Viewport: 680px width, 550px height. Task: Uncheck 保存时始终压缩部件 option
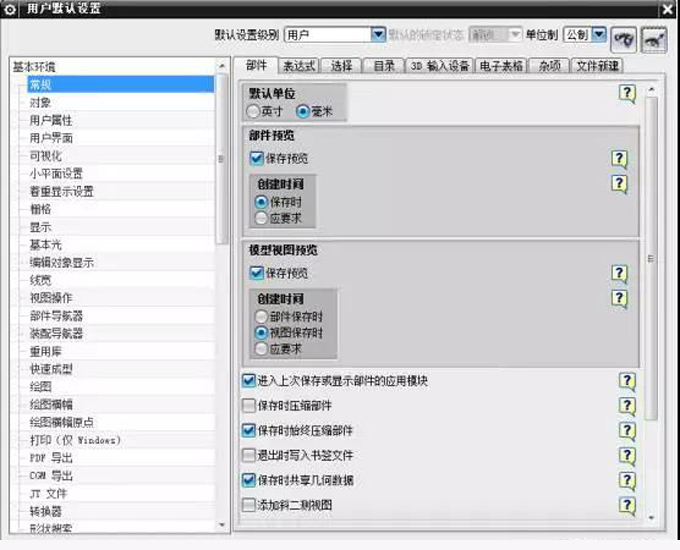click(x=249, y=431)
